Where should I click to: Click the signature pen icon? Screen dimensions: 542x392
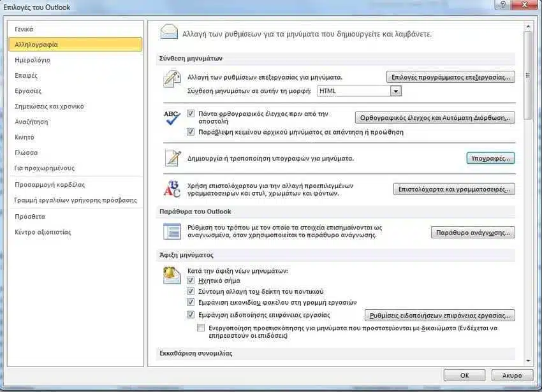click(173, 158)
